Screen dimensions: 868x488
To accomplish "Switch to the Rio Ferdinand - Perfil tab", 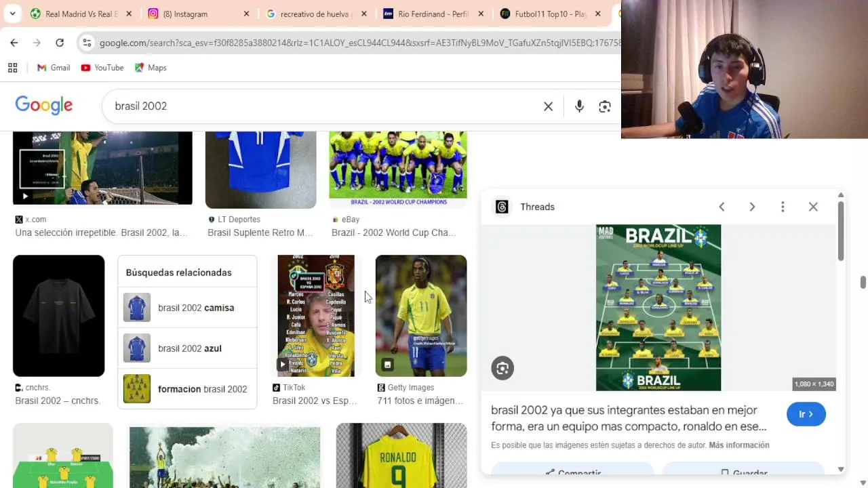I will pyautogui.click(x=434, y=14).
